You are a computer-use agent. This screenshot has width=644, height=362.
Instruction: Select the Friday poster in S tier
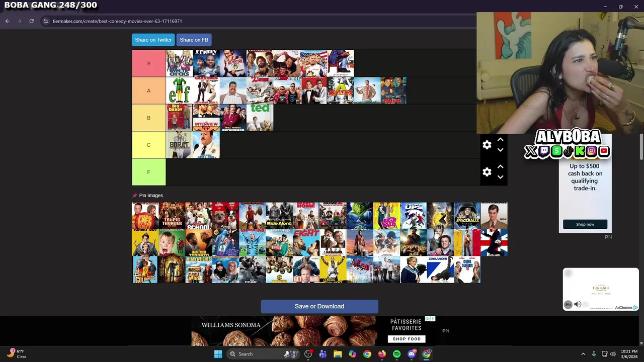coord(206,63)
